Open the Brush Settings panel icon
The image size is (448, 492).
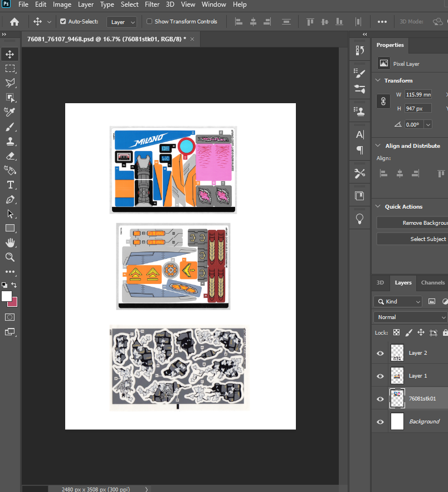[x=359, y=74]
